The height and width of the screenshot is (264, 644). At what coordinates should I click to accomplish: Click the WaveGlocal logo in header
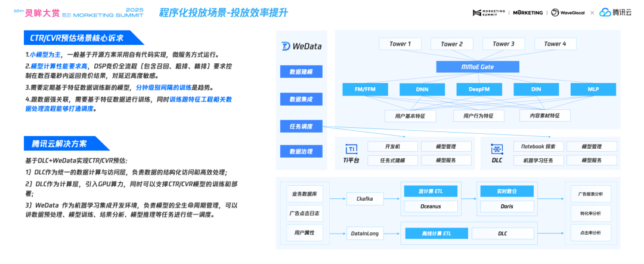(567, 13)
